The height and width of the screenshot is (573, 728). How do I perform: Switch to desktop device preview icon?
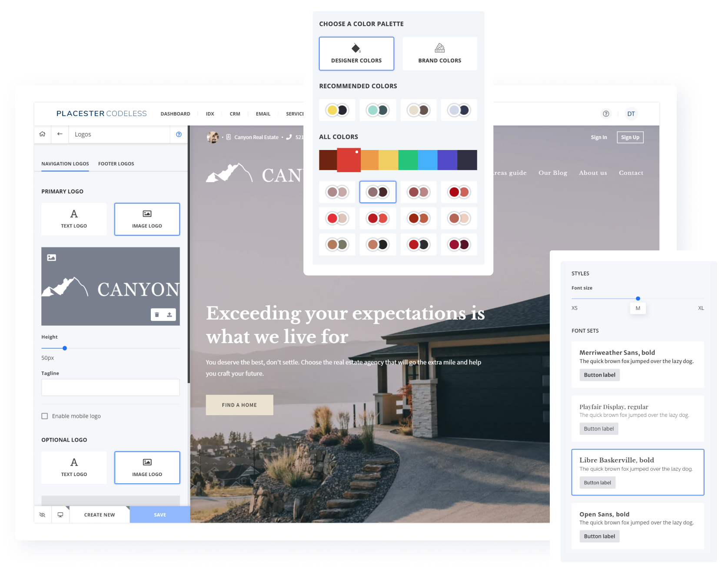[60, 515]
